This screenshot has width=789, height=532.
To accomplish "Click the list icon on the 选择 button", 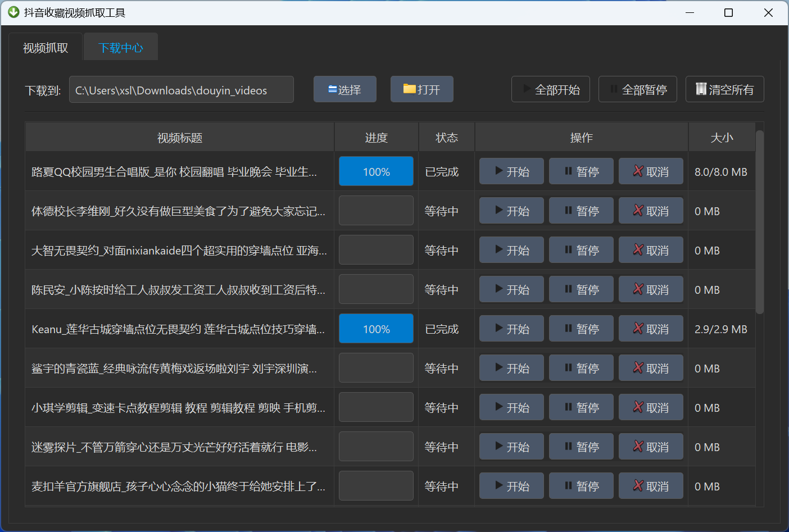I will [331, 88].
